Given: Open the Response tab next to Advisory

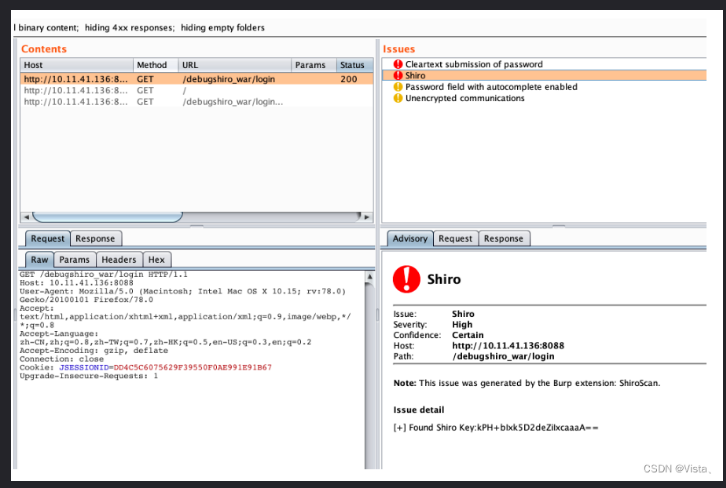Looking at the screenshot, I should coord(504,238).
